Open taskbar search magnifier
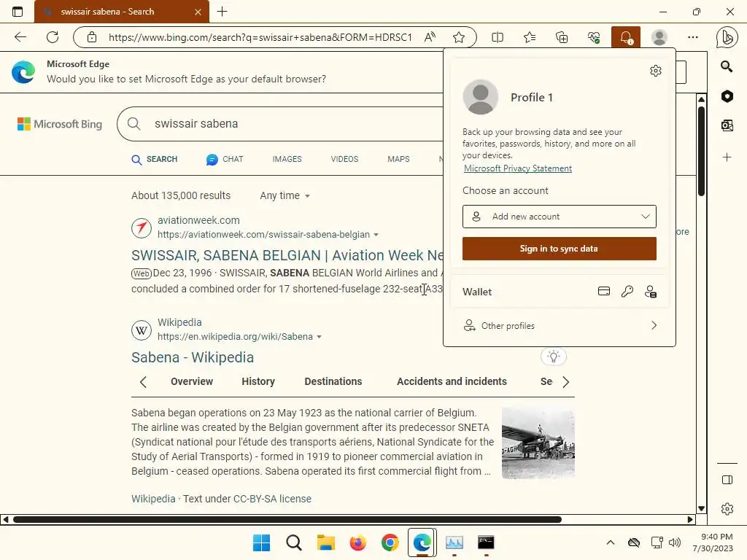The image size is (747, 560). (293, 542)
